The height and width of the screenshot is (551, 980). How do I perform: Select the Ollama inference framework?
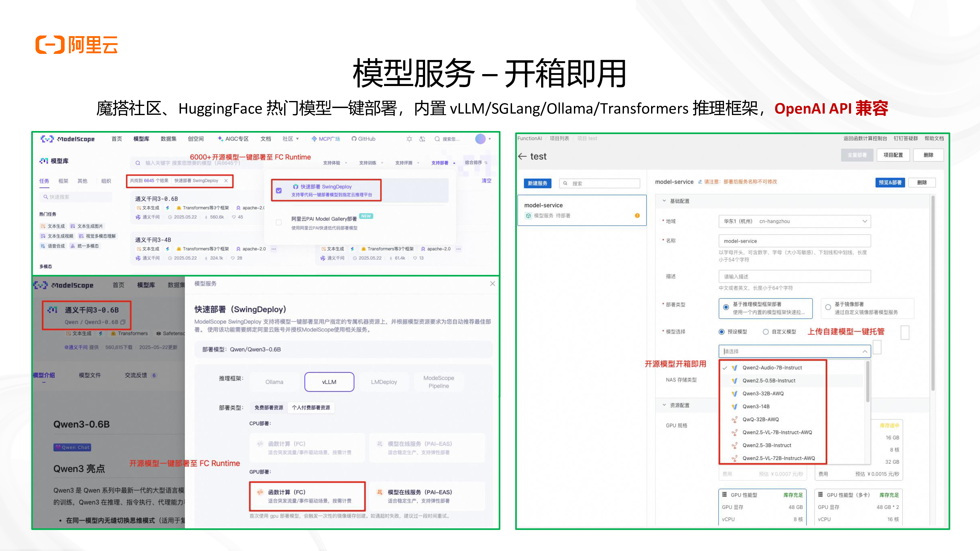[x=274, y=382]
